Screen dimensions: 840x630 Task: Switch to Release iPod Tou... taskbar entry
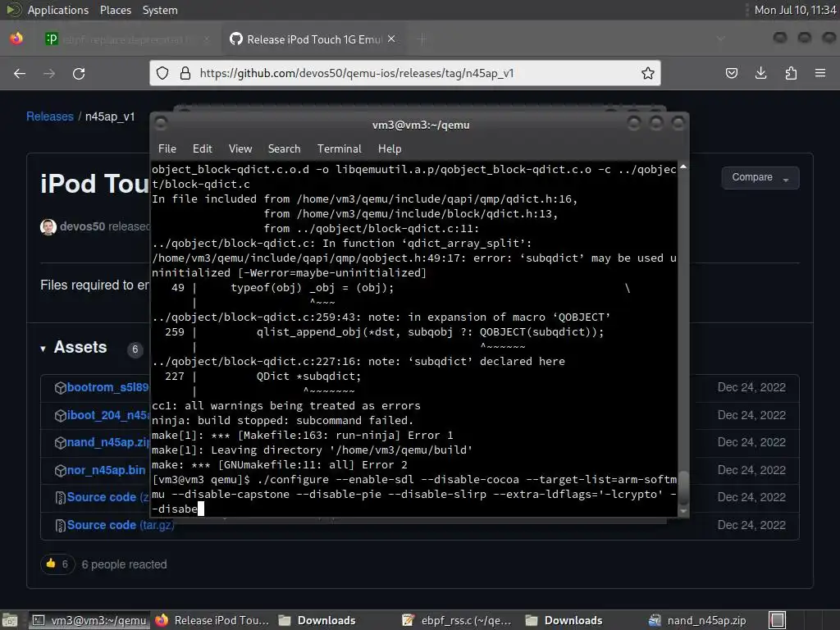[212, 620]
